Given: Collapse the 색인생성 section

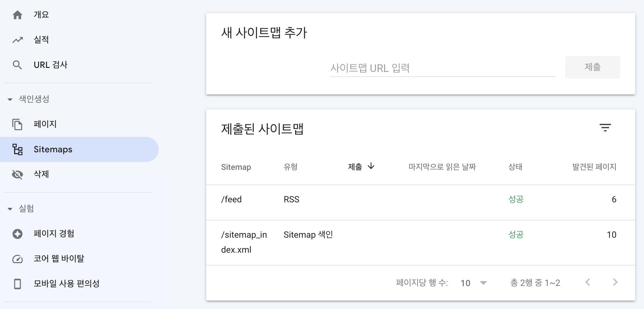Looking at the screenshot, I should click(10, 99).
